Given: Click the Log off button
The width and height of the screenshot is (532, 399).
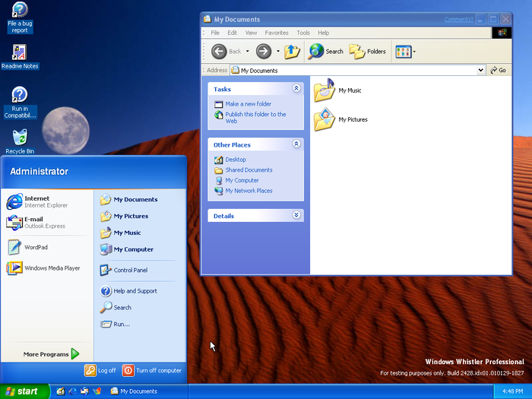Looking at the screenshot, I should pos(100,370).
